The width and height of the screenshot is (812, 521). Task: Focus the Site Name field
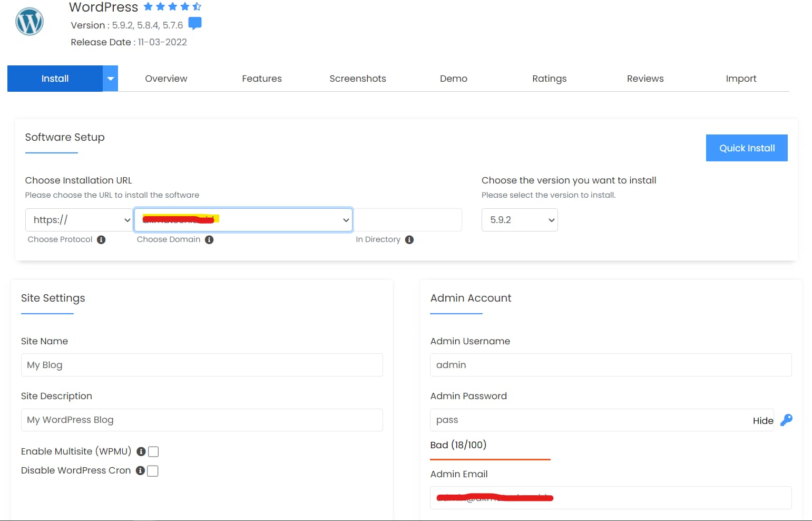pyautogui.click(x=202, y=365)
